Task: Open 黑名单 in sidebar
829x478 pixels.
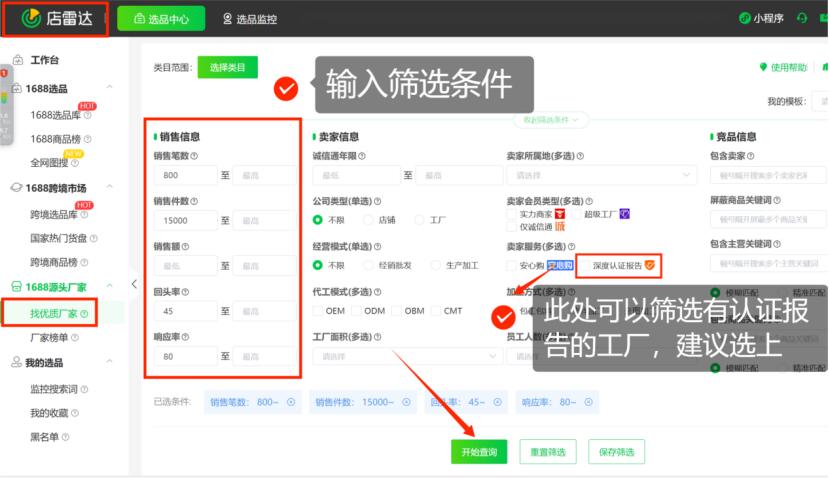Action: (44, 437)
